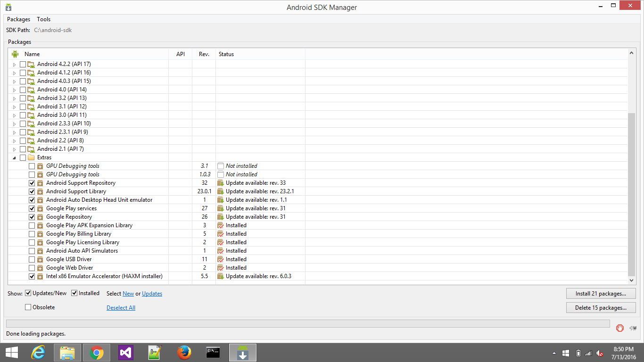Select the Google Play APK Expansion Library row
This screenshot has height=362, width=644.
pyautogui.click(x=319, y=225)
